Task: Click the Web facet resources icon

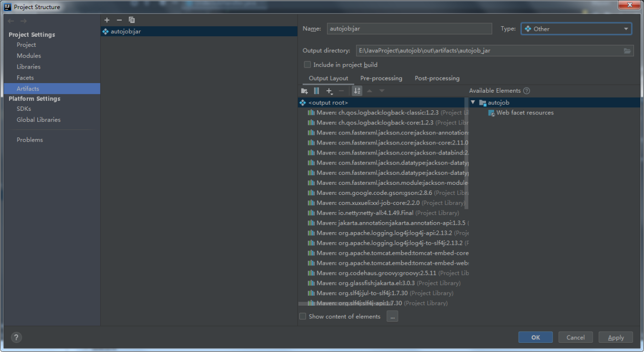Action: [492, 113]
